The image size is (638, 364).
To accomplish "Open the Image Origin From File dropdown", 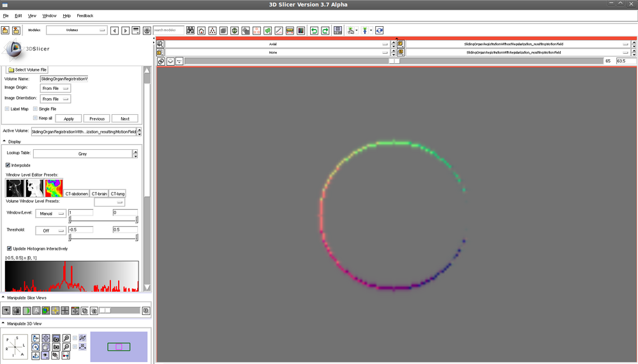I will [x=56, y=88].
